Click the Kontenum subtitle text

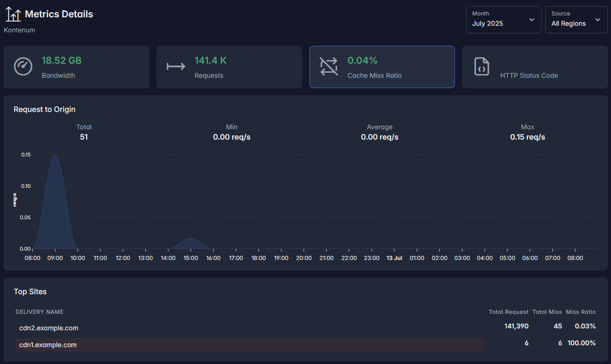coord(20,30)
